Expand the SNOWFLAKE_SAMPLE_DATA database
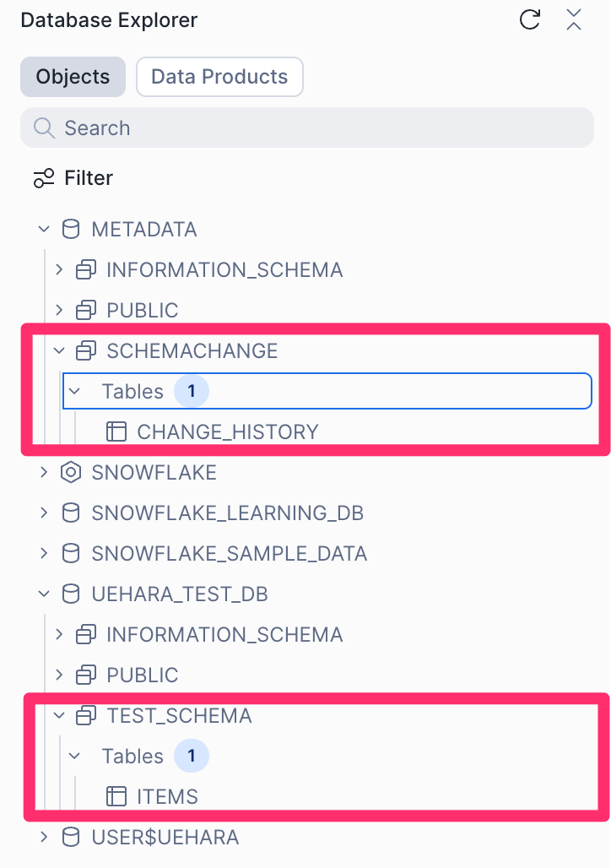The width and height of the screenshot is (611, 868). [x=44, y=554]
